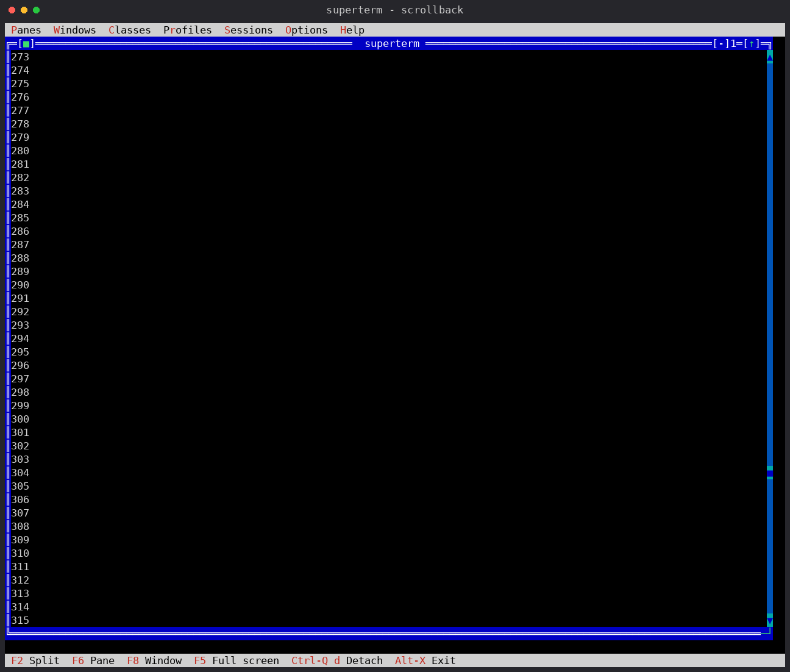Screen dimensions: 790x672
Task: Click F6 Pane in the status bar
Action: coord(93,660)
